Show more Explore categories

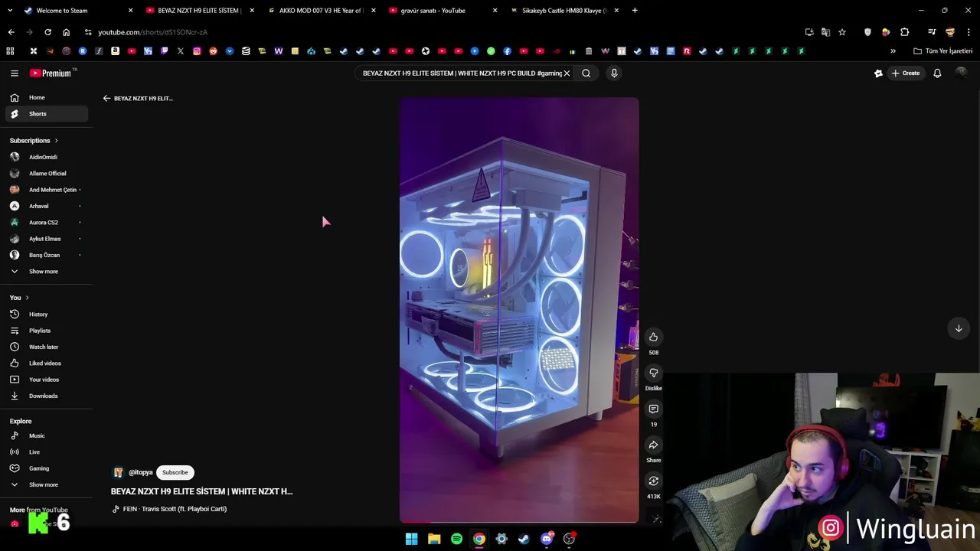pos(47,484)
